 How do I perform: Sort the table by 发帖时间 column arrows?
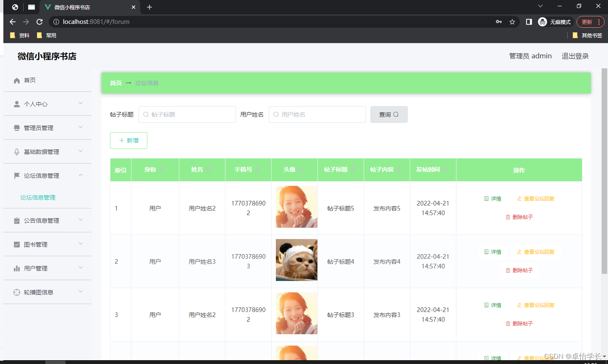(x=445, y=169)
